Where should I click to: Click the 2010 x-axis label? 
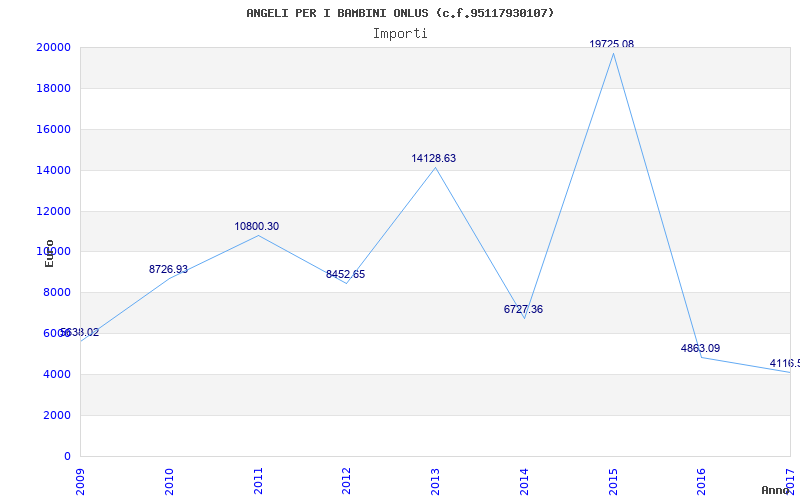click(169, 482)
